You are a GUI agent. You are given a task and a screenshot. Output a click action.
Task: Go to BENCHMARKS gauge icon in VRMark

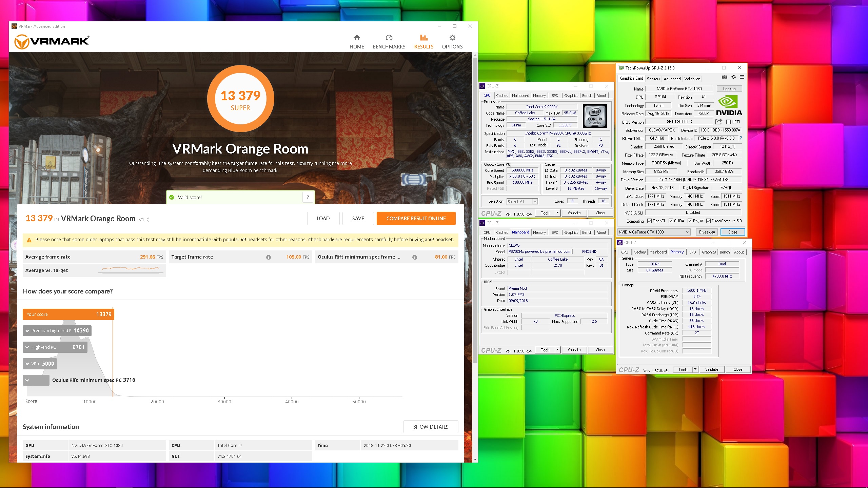[x=389, y=38]
